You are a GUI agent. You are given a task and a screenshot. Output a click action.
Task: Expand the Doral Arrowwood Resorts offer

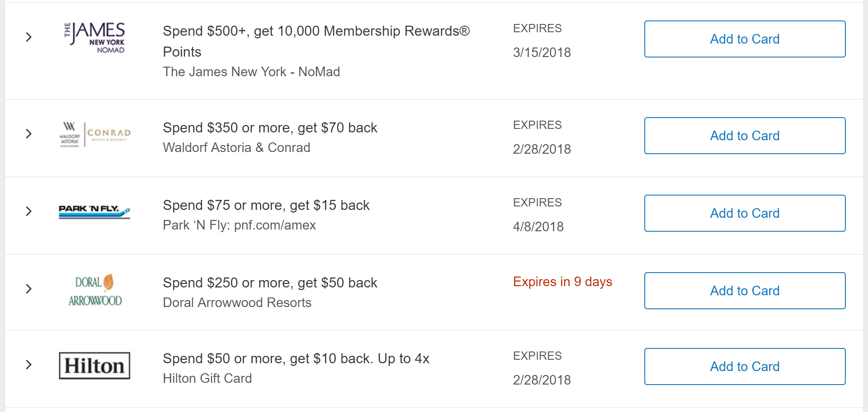[29, 289]
